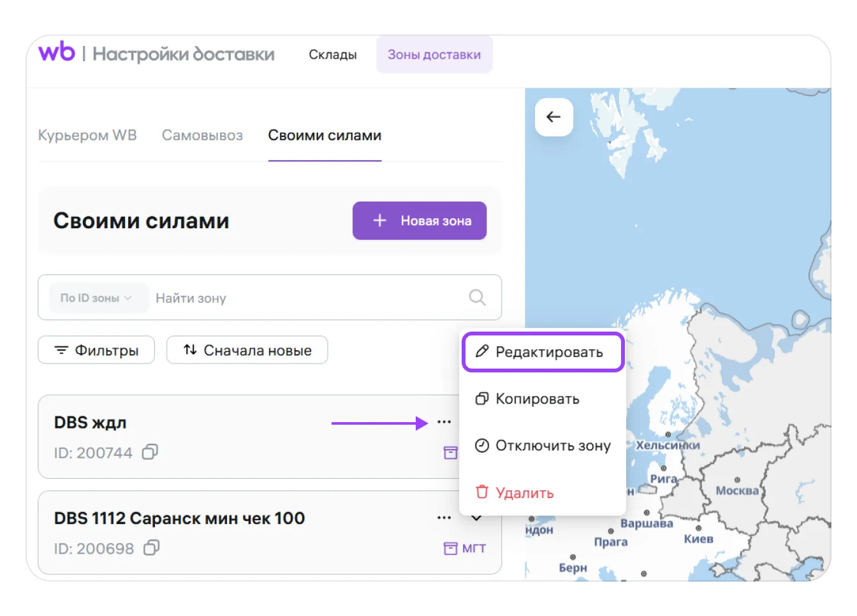857x616 pixels.
Task: Create a zone with Новая зона
Action: click(420, 221)
